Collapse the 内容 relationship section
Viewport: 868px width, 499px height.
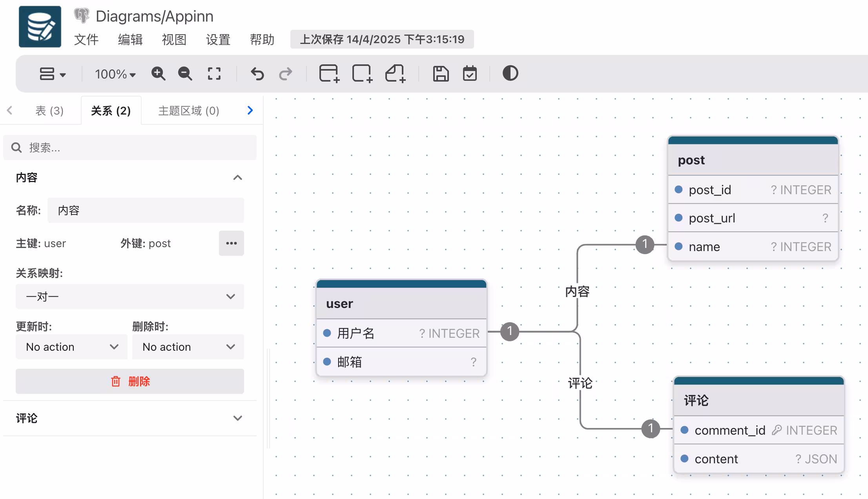click(x=237, y=178)
